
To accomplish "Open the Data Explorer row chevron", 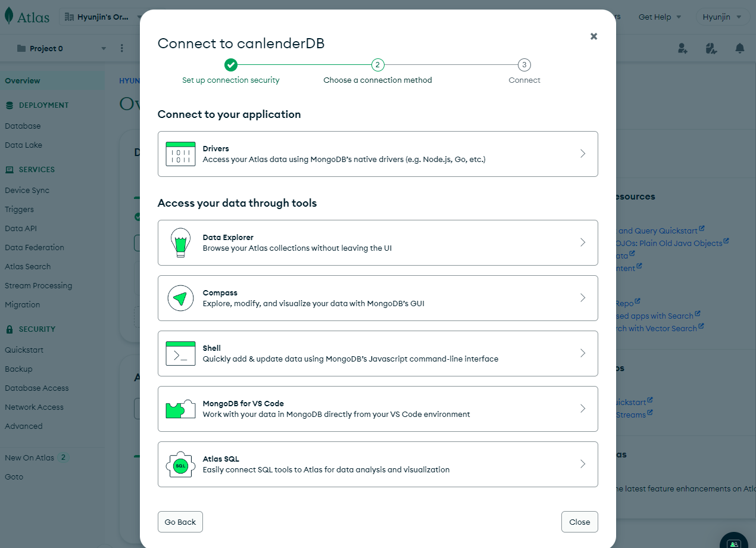I will click(583, 242).
